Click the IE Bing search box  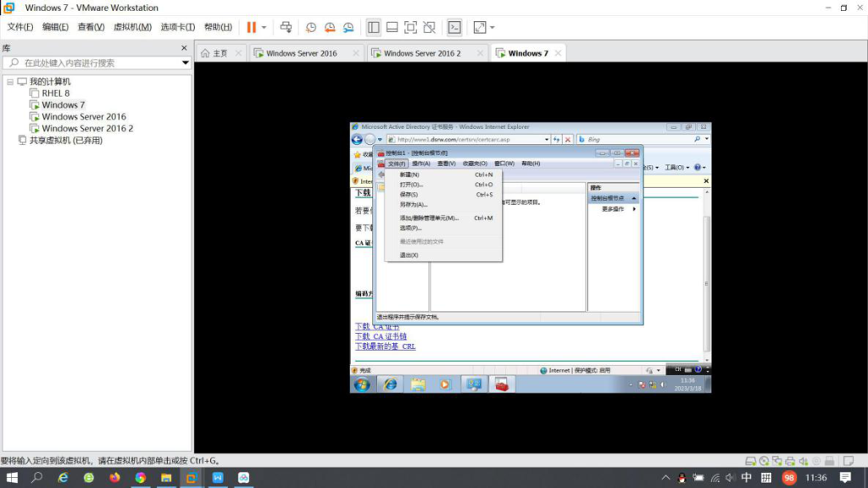point(637,140)
